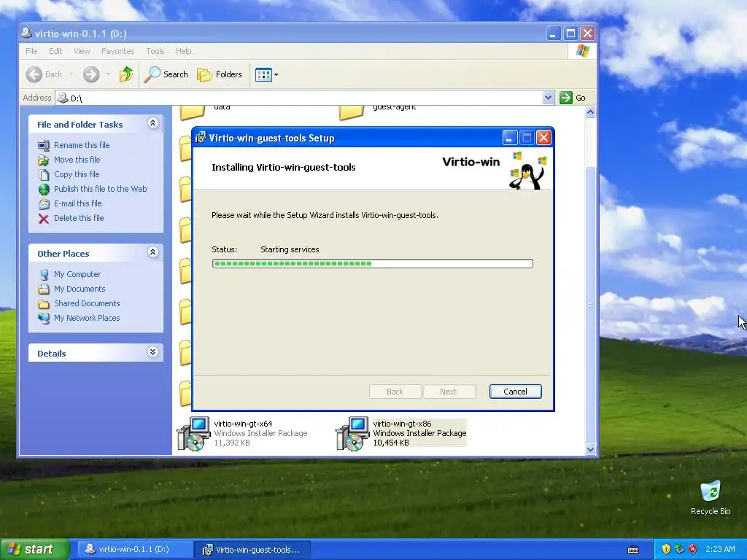Click the Virtio-win penguin logo
The height and width of the screenshot is (560, 747).
point(528,171)
